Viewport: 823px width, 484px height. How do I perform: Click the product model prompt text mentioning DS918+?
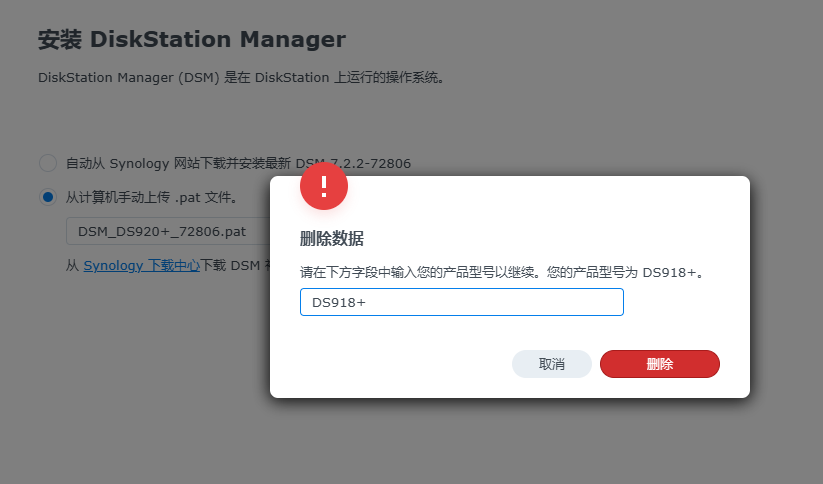503,272
